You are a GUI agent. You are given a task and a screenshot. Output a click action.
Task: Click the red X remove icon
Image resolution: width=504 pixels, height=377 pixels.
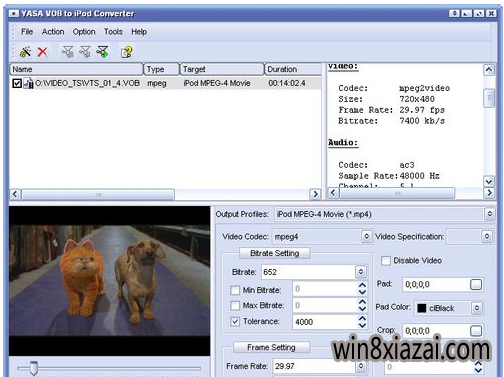click(43, 52)
